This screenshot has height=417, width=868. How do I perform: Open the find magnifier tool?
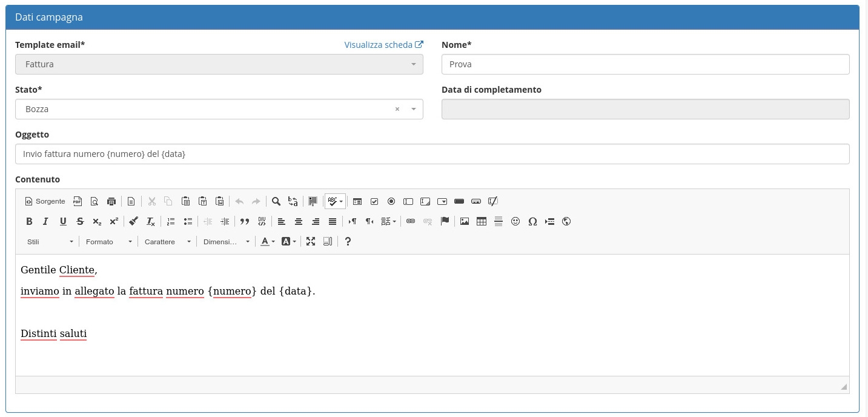pyautogui.click(x=276, y=201)
